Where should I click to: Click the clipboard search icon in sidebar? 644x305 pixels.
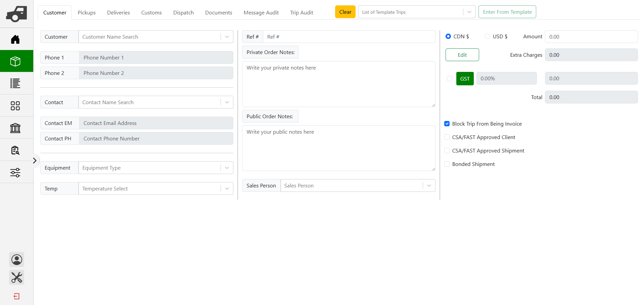15,150
